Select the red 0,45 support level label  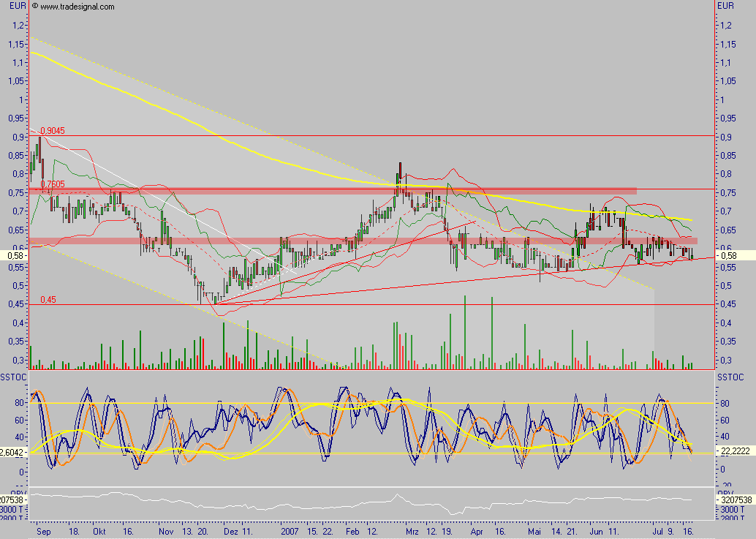(x=48, y=299)
